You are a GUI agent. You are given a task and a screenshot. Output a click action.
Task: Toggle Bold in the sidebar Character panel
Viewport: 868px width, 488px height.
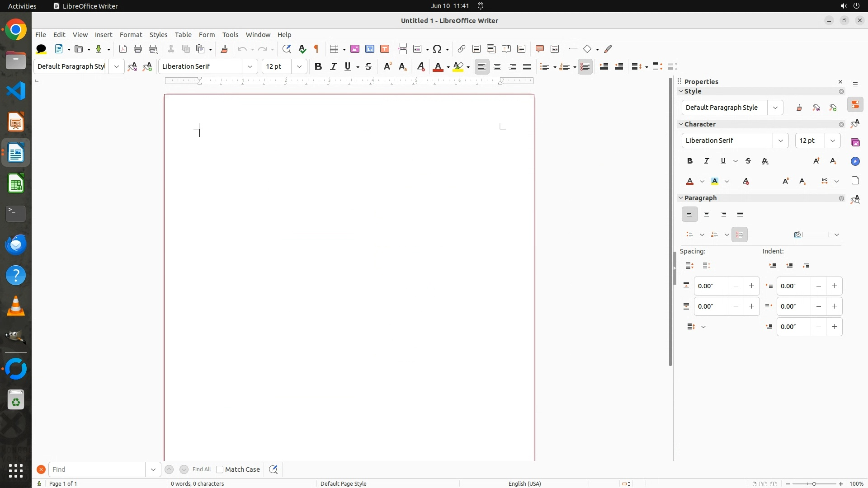pos(690,161)
